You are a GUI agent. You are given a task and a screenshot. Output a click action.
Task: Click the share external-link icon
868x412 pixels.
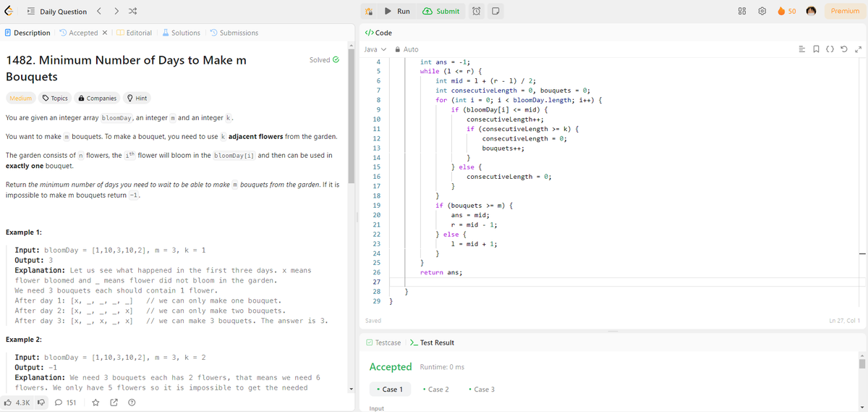[114, 402]
